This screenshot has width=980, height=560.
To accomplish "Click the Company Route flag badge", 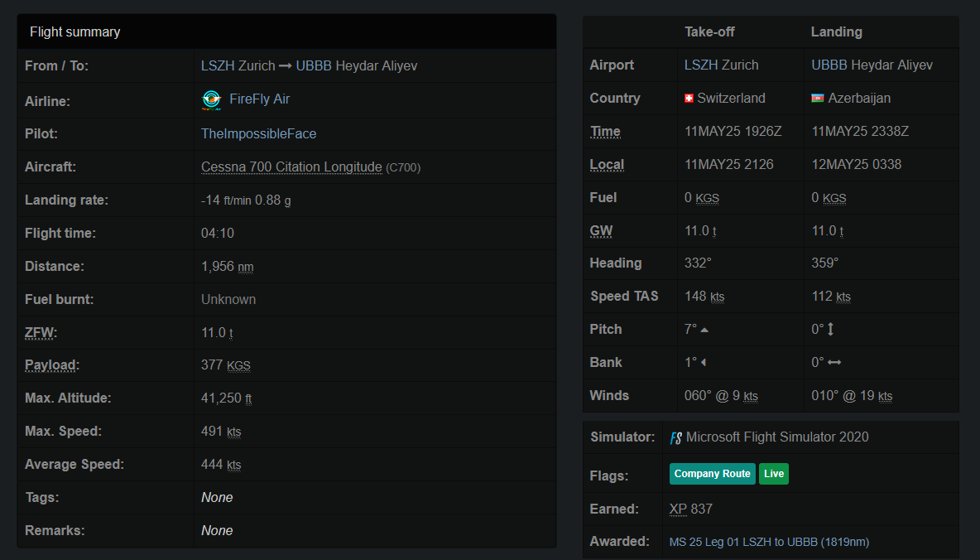I will 712,474.
